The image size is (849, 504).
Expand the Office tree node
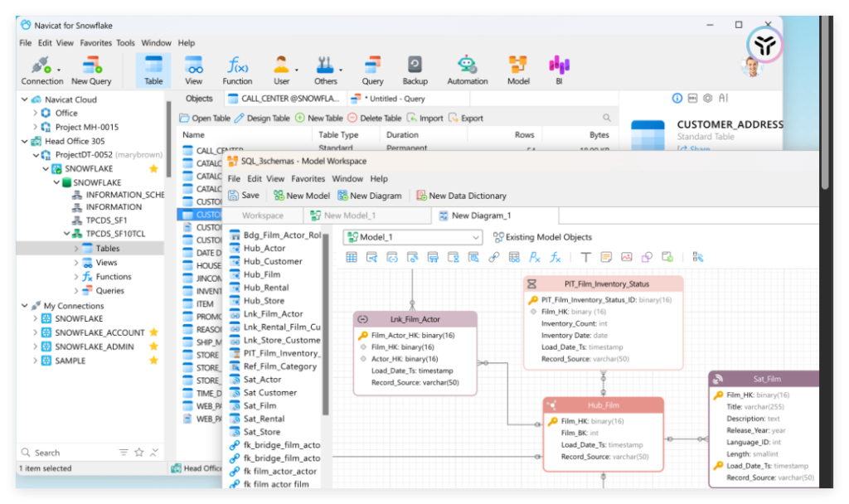35,113
